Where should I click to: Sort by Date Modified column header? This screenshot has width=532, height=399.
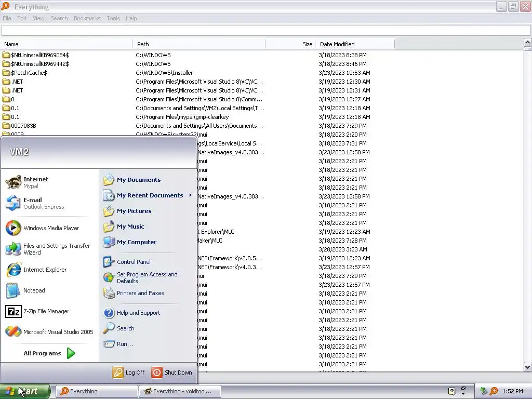pos(355,44)
